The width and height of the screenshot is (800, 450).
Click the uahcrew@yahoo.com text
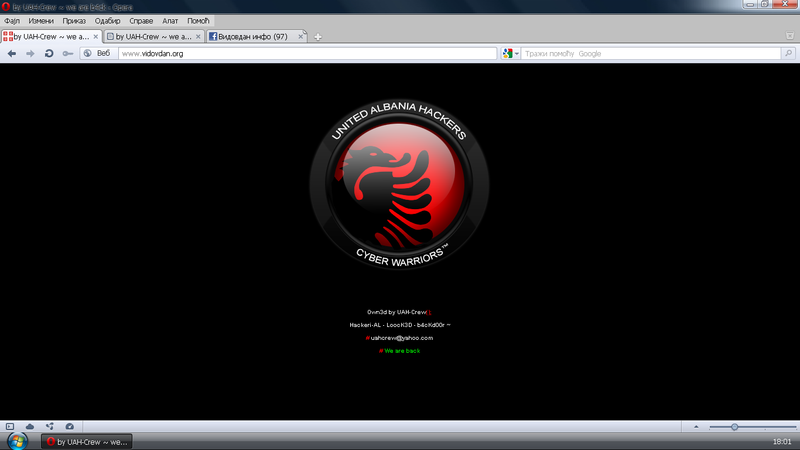click(x=402, y=338)
